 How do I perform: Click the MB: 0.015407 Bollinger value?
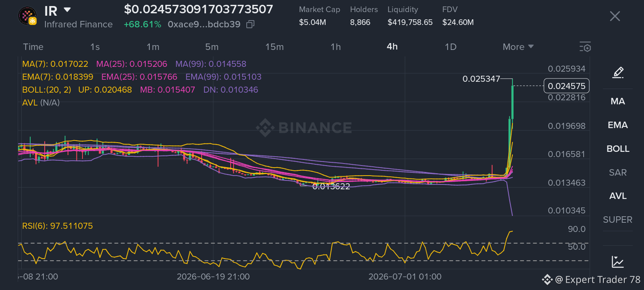[167, 90]
